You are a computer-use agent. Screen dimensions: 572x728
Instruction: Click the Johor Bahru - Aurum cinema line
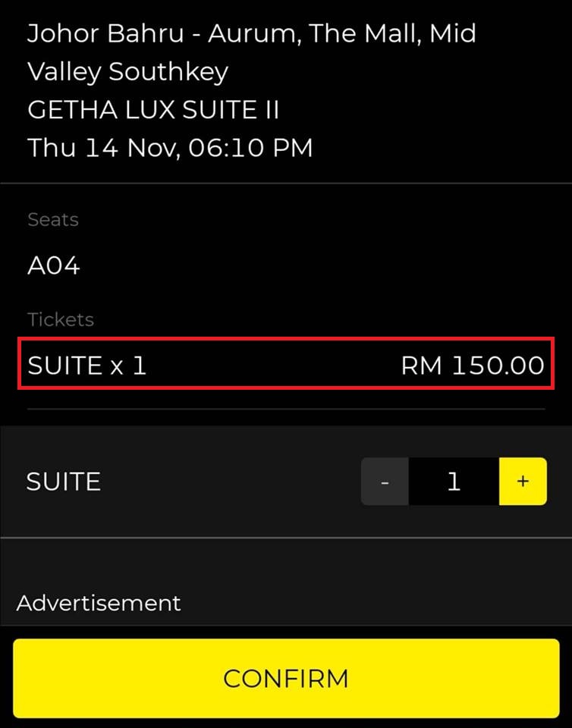click(x=251, y=34)
